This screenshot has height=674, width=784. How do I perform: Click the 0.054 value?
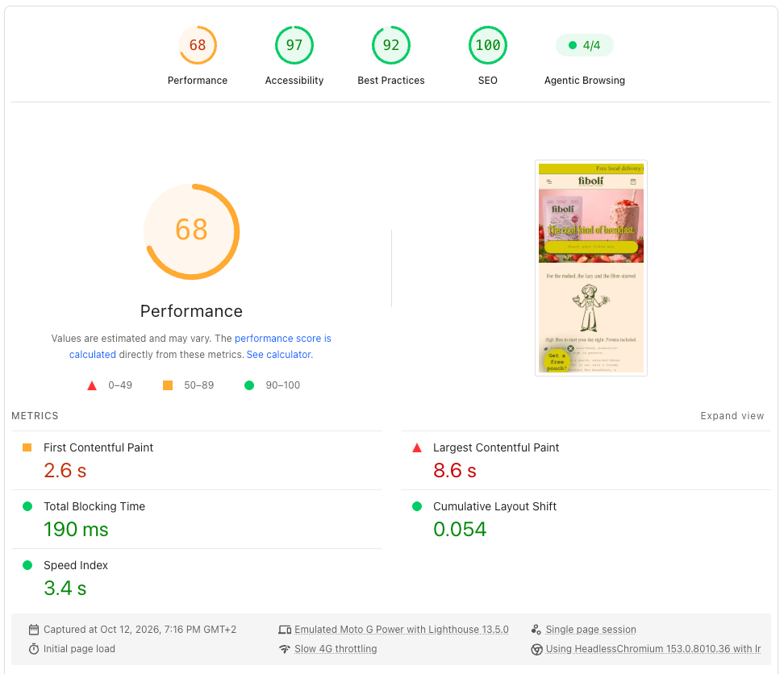click(460, 530)
